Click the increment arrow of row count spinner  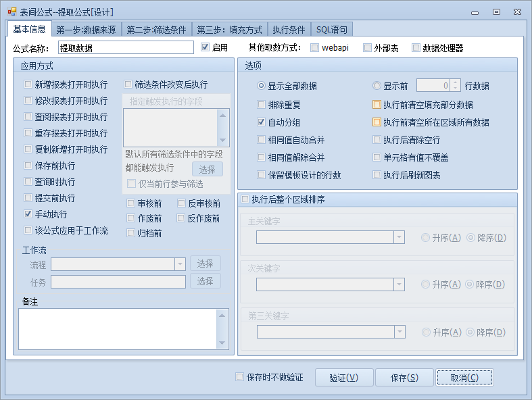[x=456, y=82]
